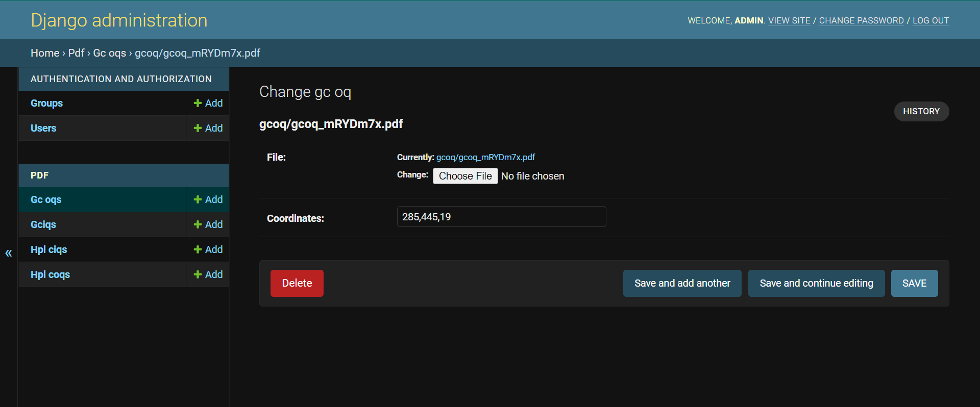Image resolution: width=980 pixels, height=407 pixels.
Task: Select Hpl coqs in the sidebar
Action: (50, 274)
